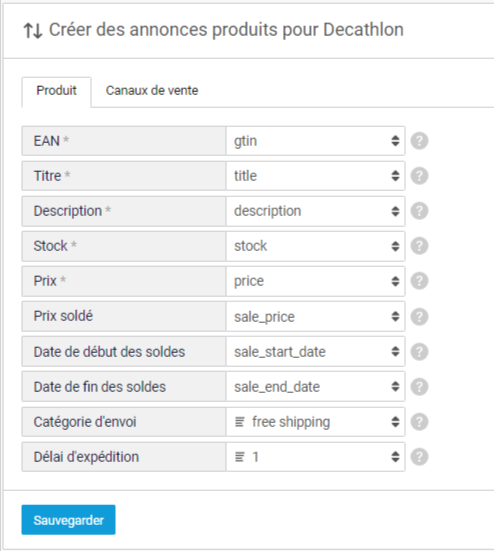494x551 pixels.
Task: Click help icon for Date de début des soldes
Action: tap(420, 351)
